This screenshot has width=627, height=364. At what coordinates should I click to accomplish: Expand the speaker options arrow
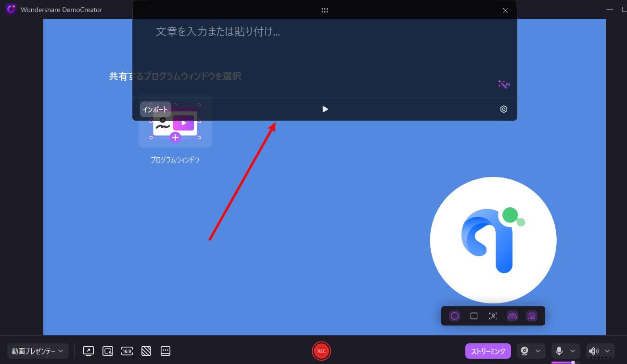607,351
